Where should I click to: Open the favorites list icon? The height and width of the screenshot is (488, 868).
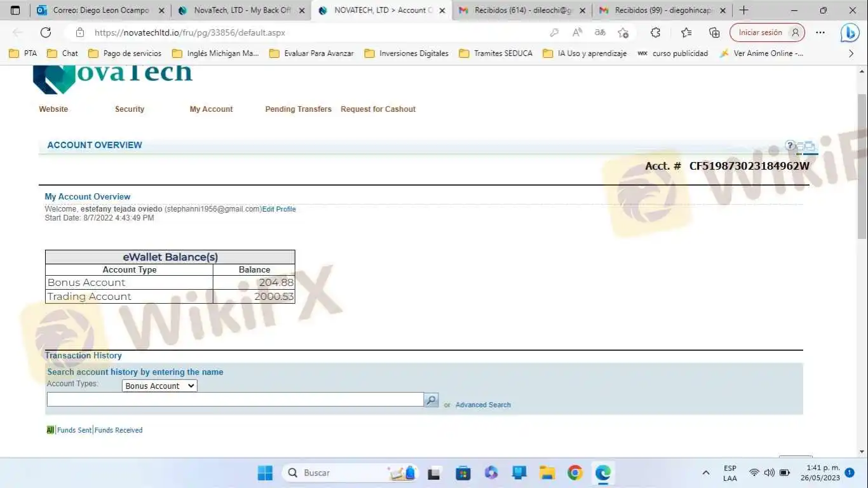pos(686,32)
